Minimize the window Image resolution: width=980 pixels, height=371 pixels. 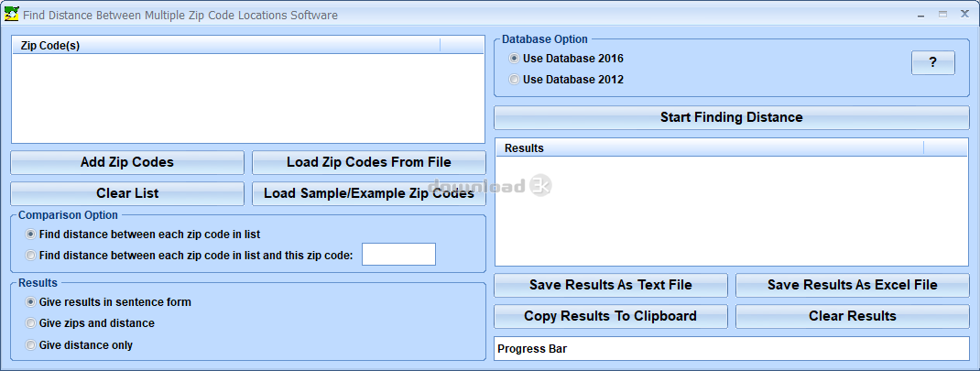pyautogui.click(x=923, y=13)
